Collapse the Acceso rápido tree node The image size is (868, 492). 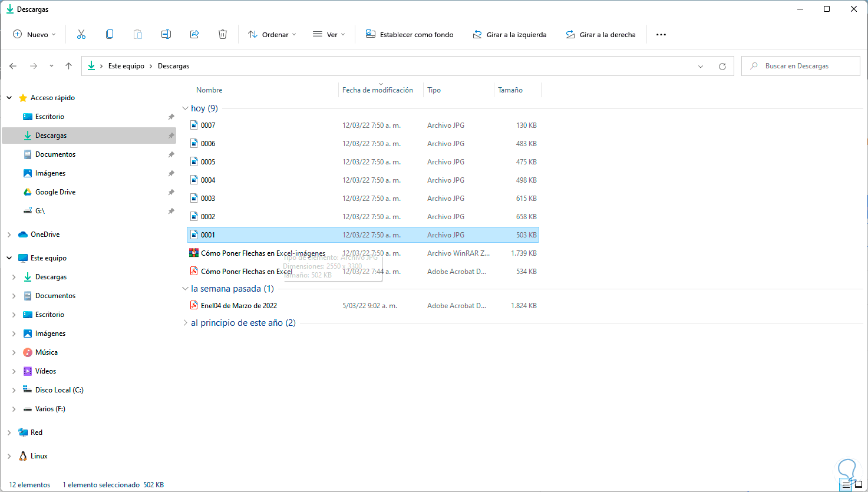9,98
